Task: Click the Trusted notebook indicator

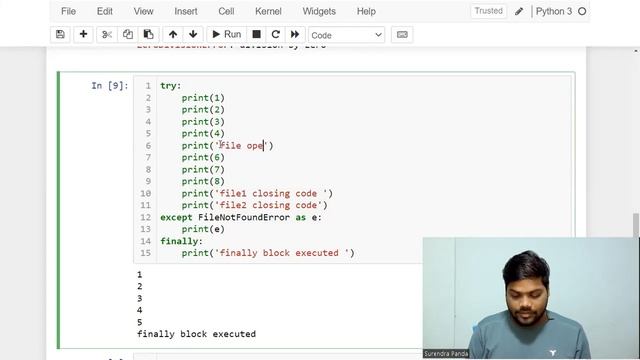Action: coord(489,11)
